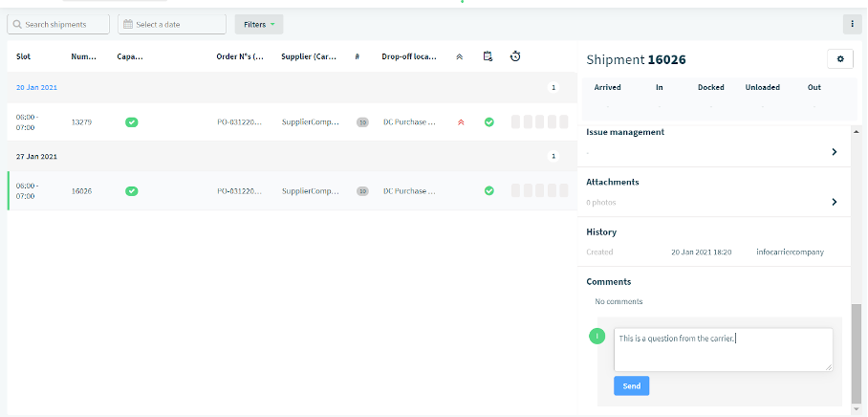The height and width of the screenshot is (417, 868).
Task: Click the Out status step
Action: [x=814, y=87]
